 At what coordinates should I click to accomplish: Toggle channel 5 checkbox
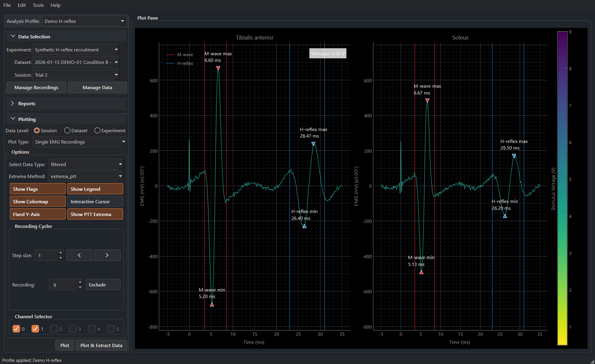pyautogui.click(x=111, y=329)
